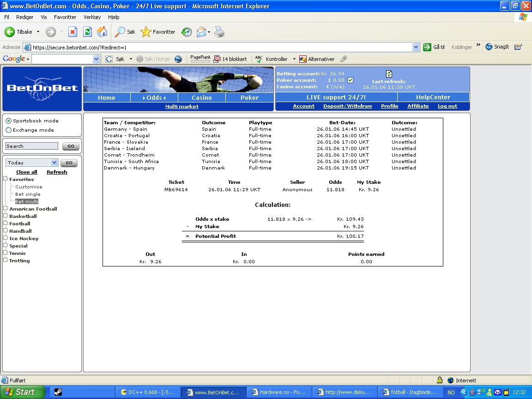Click the SnagIt window-capture icon after SnagIt label
Viewport: 532px width, 399px height.
(x=518, y=47)
